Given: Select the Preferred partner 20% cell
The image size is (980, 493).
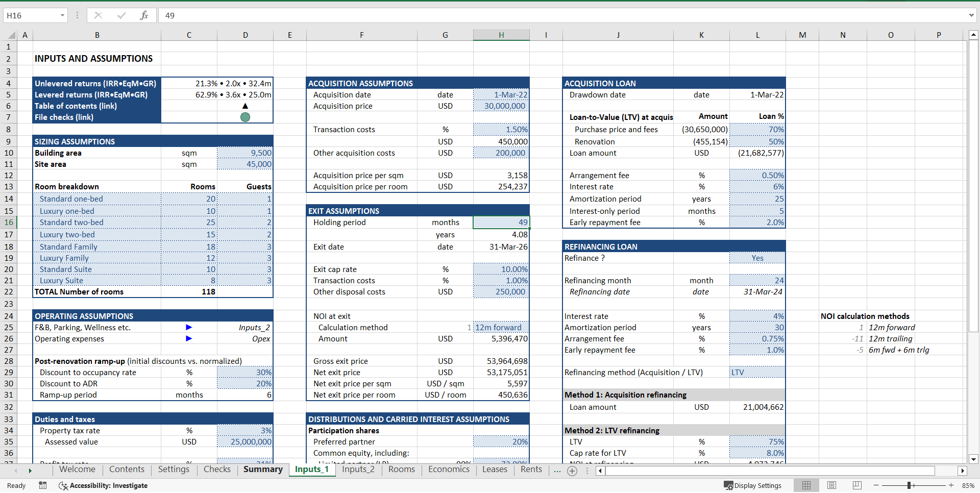Looking at the screenshot, I should click(501, 442).
